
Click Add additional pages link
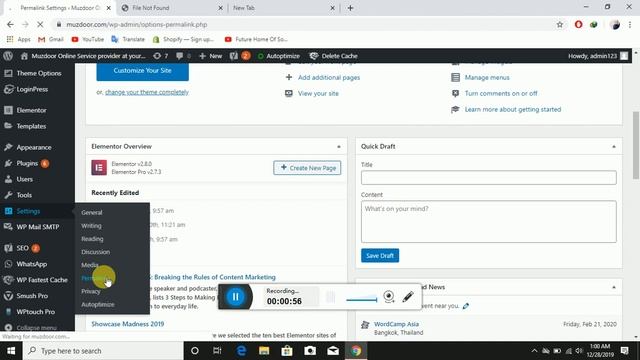pos(329,78)
